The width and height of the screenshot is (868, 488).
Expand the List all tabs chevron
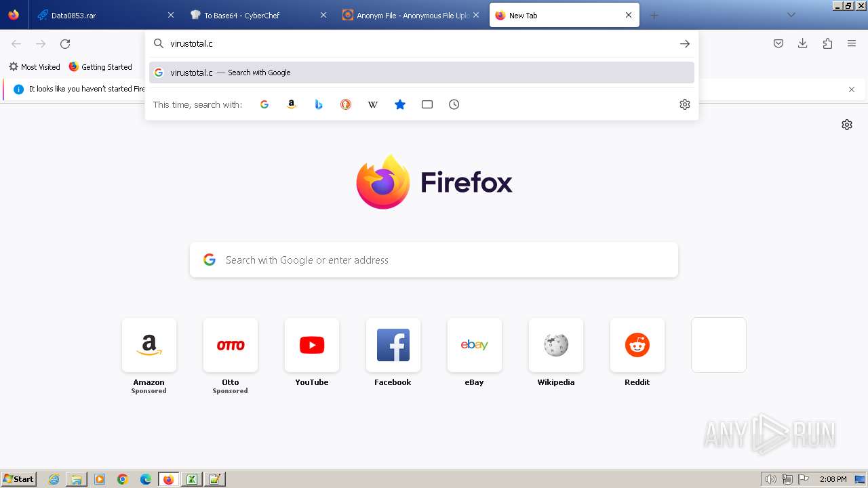coord(791,15)
